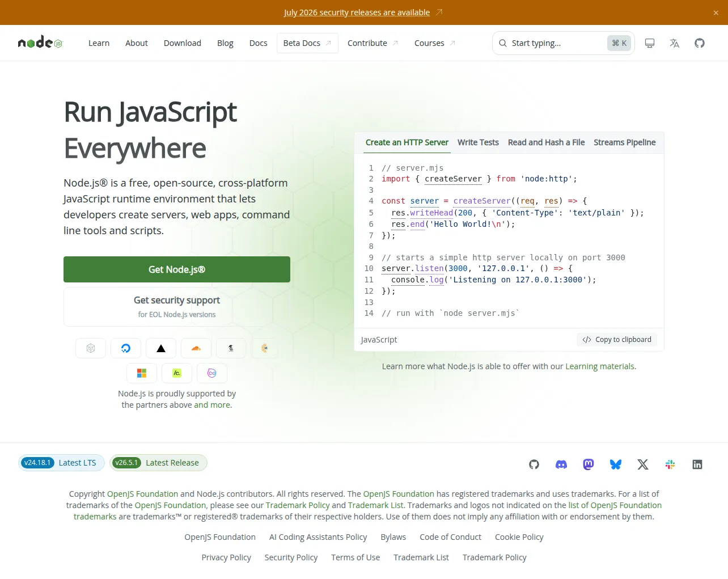The height and width of the screenshot is (579, 728).
Task: Switch to Read and Hash a File tab
Action: [546, 142]
